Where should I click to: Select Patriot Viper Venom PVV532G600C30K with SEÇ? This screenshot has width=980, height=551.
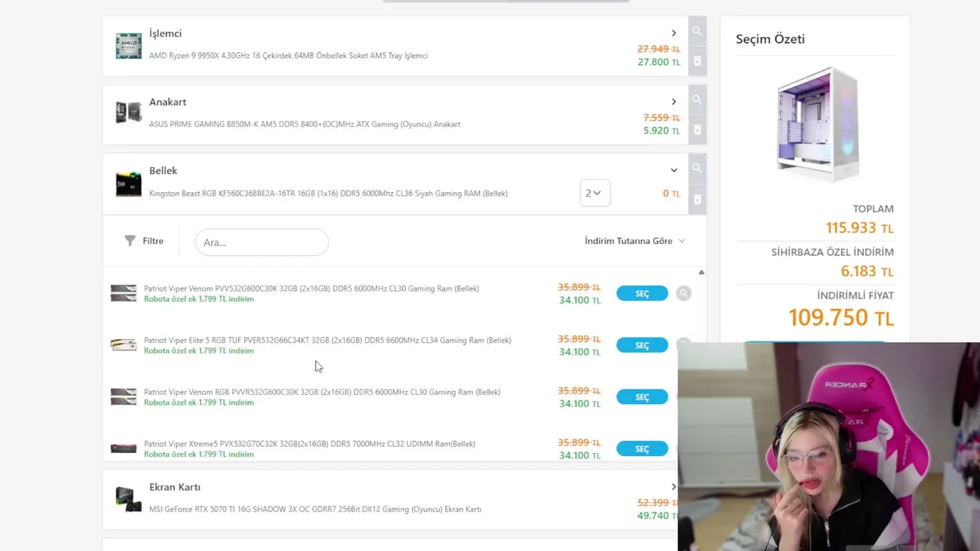[642, 294]
